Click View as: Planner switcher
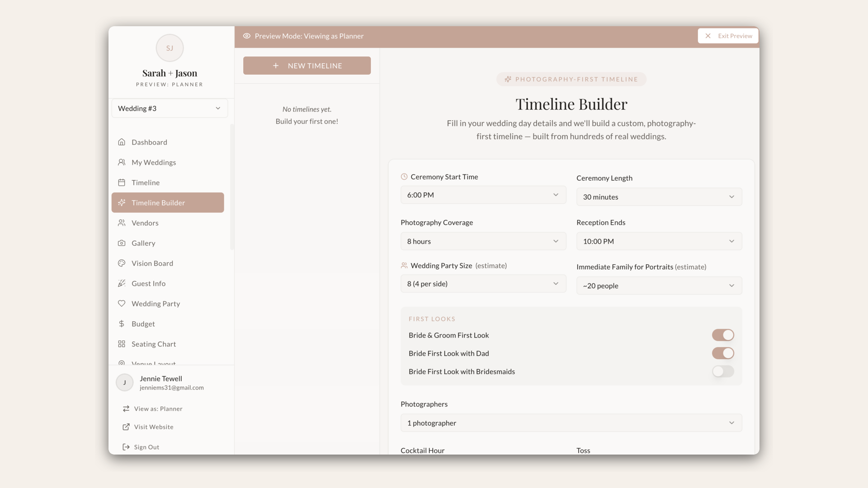868x488 pixels. pos(152,408)
